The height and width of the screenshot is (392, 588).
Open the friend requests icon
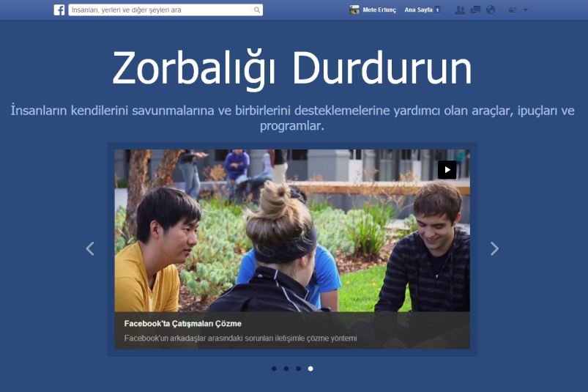460,10
